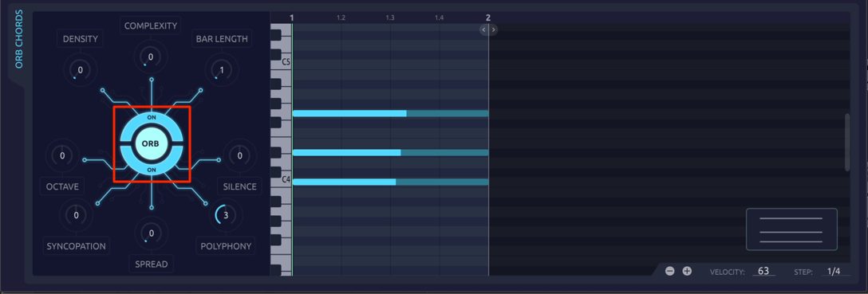Click the 1.4 beat marker on ruler

point(439,18)
